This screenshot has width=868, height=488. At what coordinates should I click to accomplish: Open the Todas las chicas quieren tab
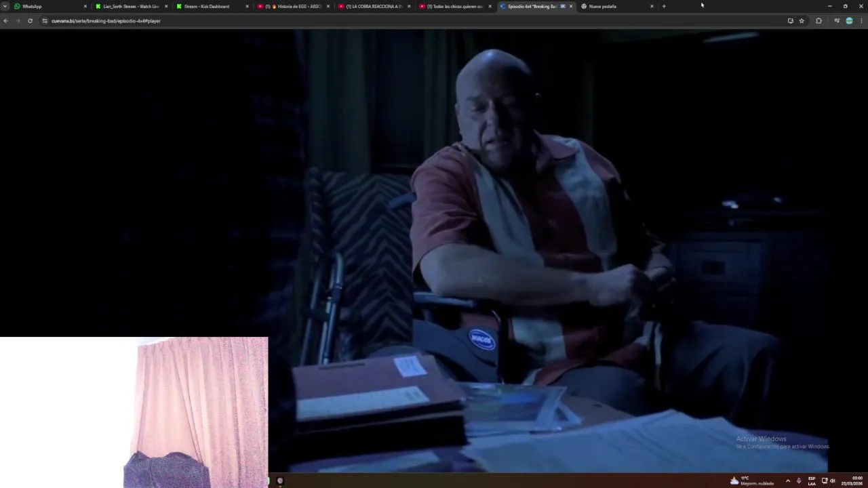(454, 6)
